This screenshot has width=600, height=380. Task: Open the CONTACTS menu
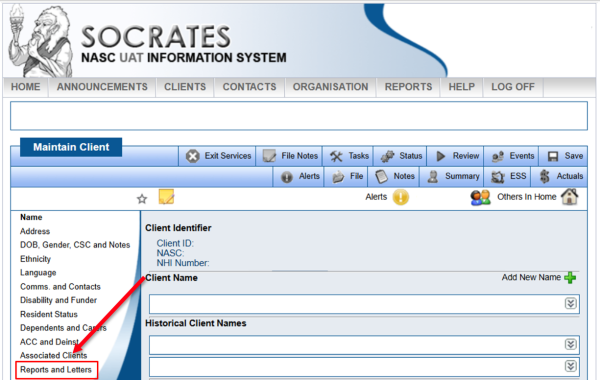point(249,87)
